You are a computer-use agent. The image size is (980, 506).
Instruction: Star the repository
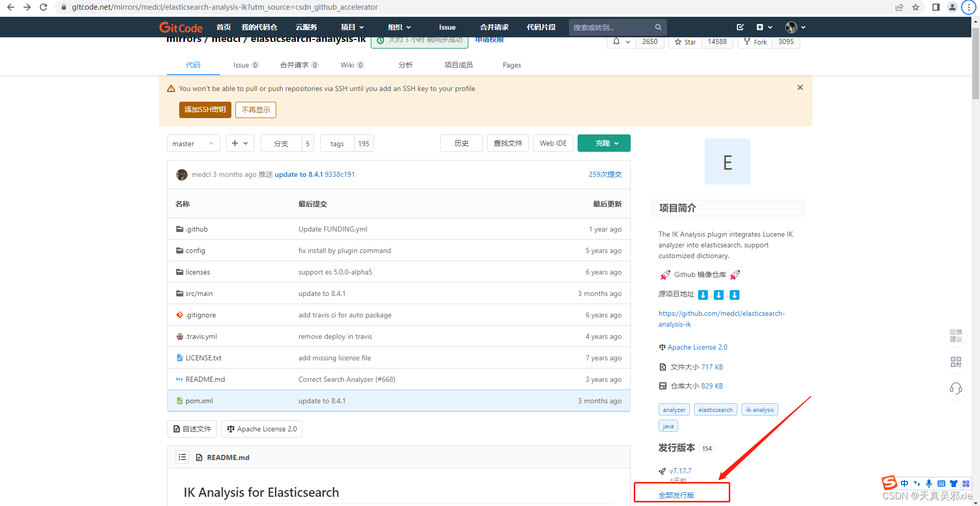pyautogui.click(x=685, y=42)
